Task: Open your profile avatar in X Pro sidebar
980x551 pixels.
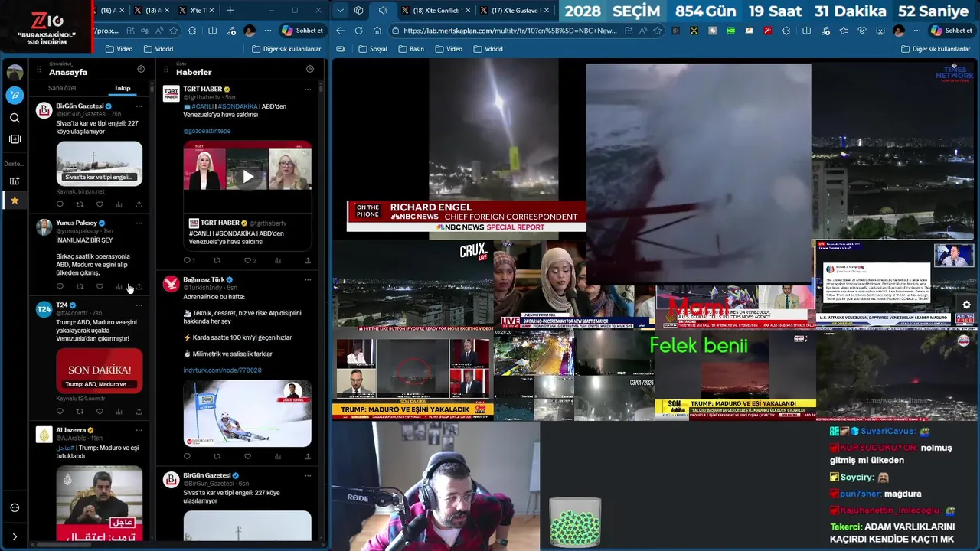Action: coord(15,73)
